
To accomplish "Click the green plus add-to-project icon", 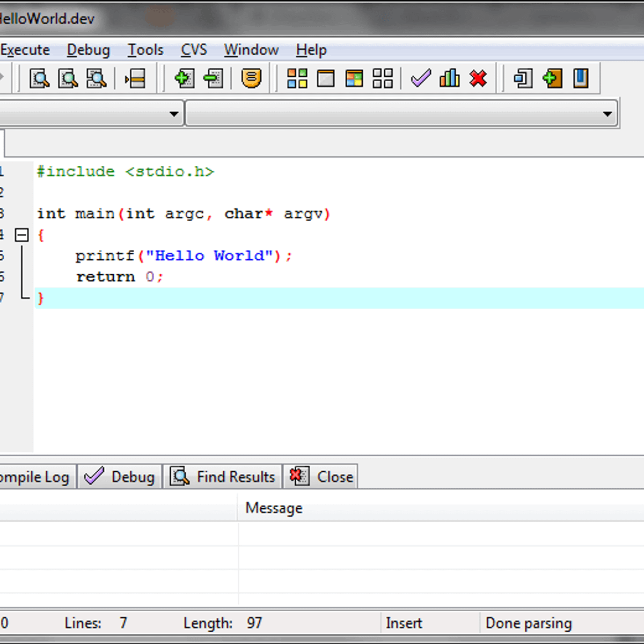I will (184, 79).
